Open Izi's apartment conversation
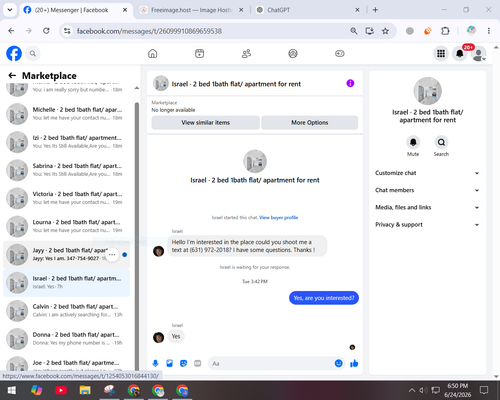Screen dimensions: 500x400 [67, 142]
